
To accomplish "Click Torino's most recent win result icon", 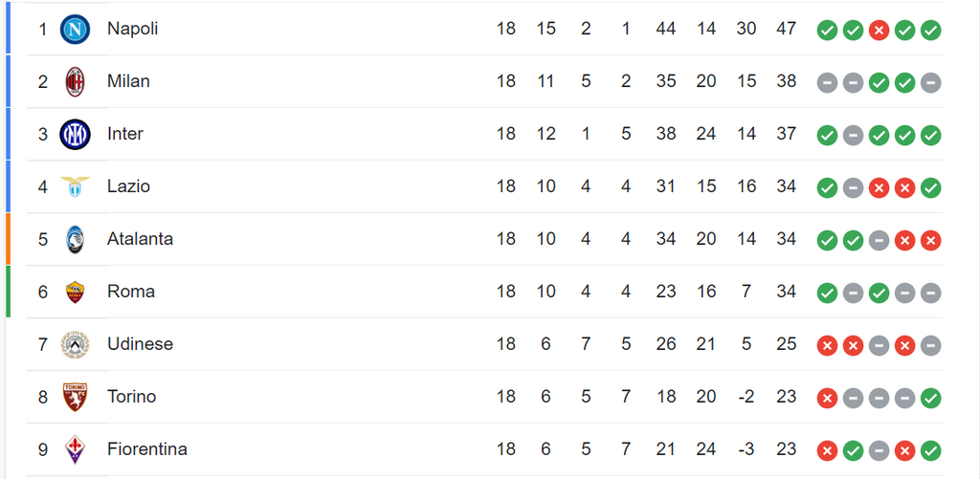I will (930, 397).
